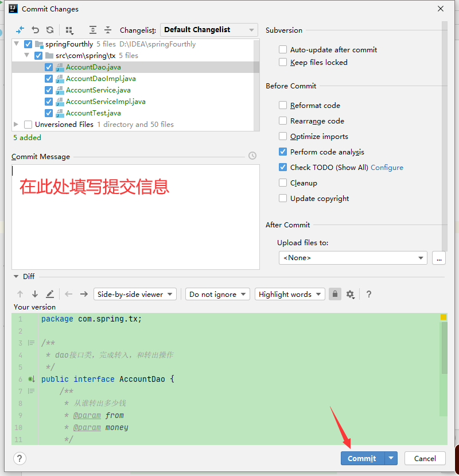This screenshot has height=476, width=459.
Task: Open commit message history clock icon
Action: [x=252, y=156]
